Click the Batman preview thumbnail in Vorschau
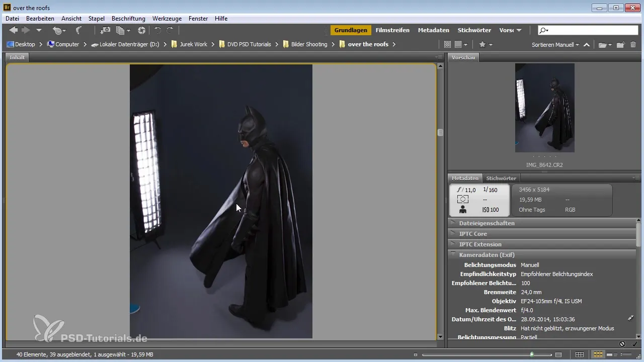This screenshot has height=362, width=644. (x=544, y=108)
